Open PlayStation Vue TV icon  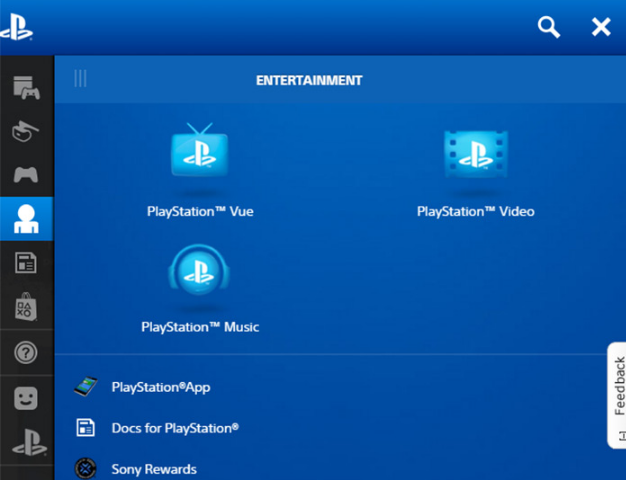[200, 155]
